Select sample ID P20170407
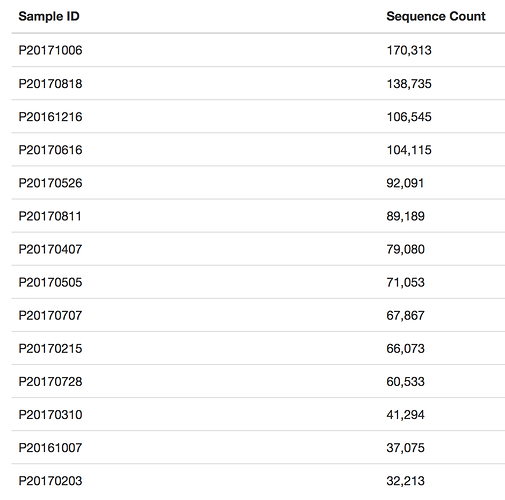This screenshot has height=500, width=505. pyautogui.click(x=50, y=249)
